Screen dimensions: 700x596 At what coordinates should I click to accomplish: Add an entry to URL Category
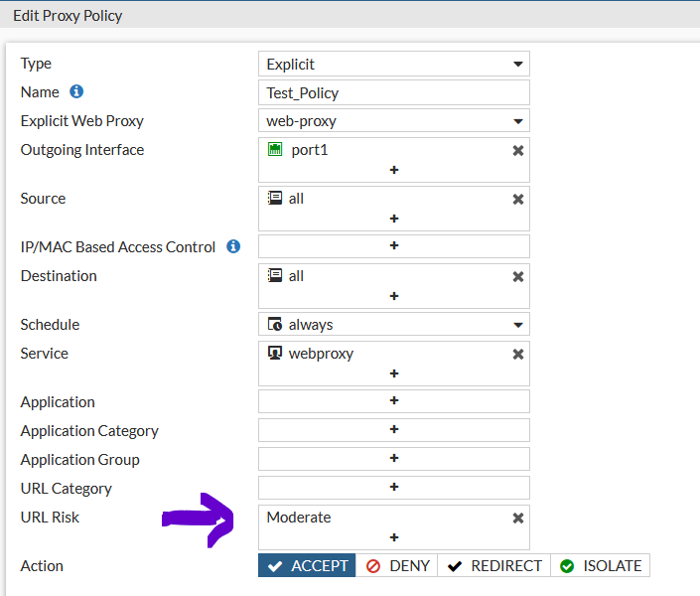pos(393,488)
